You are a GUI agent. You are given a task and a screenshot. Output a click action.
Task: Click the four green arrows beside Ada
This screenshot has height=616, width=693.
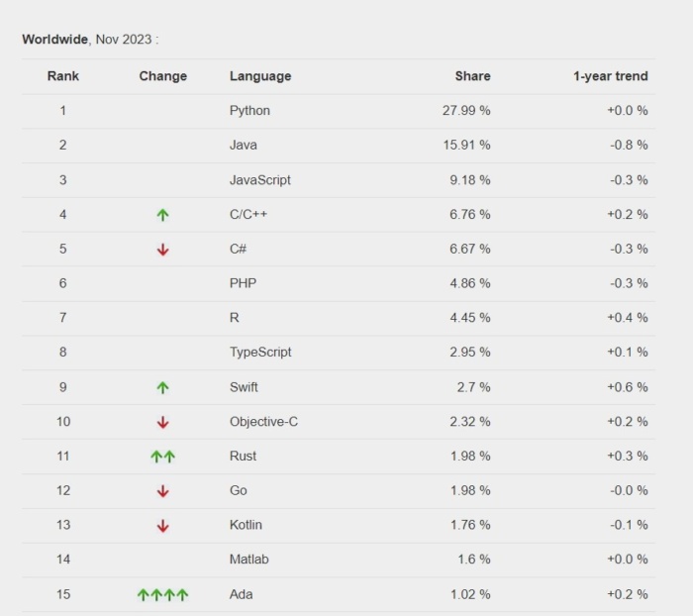pyautogui.click(x=162, y=595)
